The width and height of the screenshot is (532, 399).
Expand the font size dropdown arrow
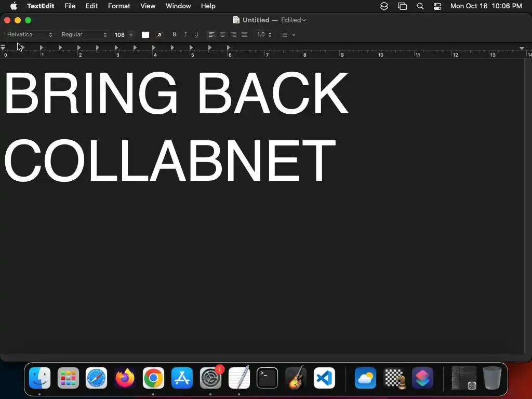pyautogui.click(x=131, y=35)
